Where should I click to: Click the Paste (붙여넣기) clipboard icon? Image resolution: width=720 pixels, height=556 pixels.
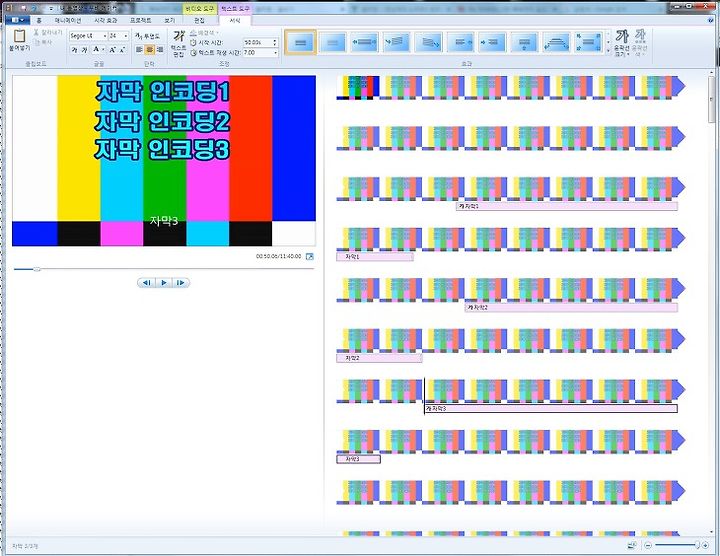19,36
